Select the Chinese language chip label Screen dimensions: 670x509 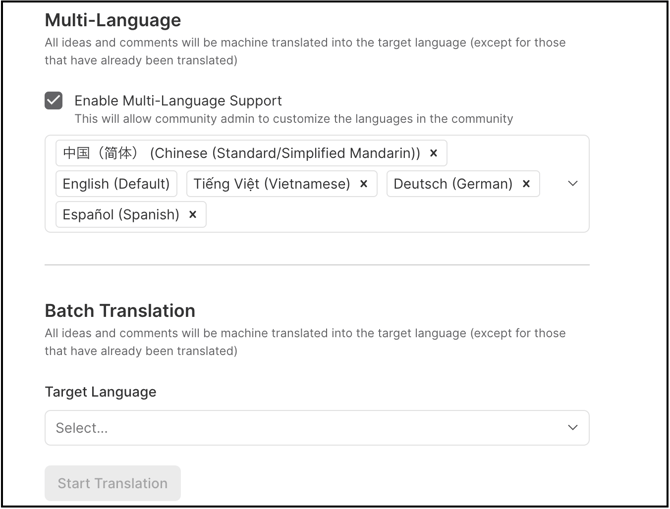(240, 153)
